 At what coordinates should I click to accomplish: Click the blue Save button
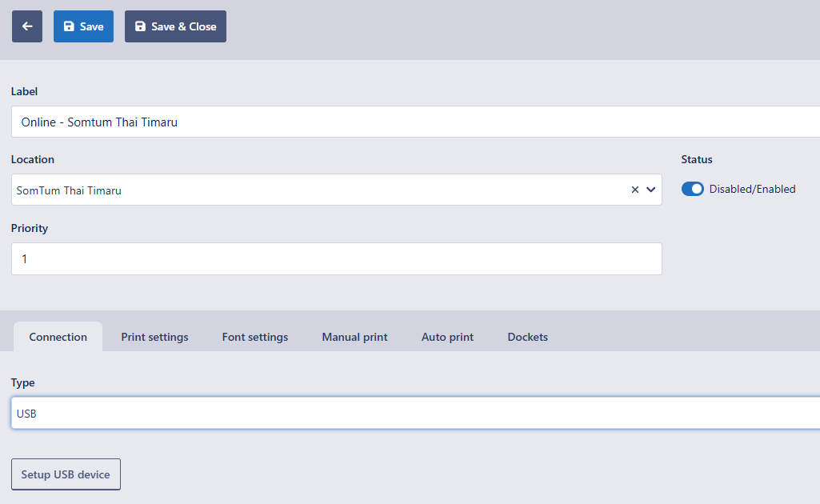pos(83,26)
